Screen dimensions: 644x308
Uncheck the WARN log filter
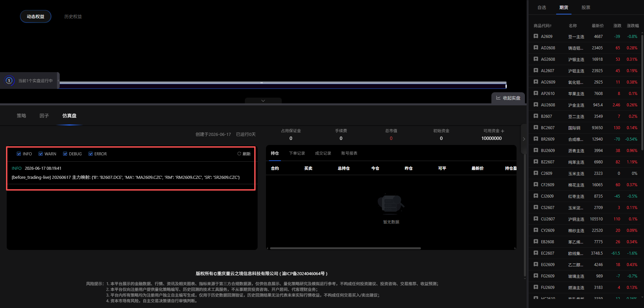pos(41,154)
